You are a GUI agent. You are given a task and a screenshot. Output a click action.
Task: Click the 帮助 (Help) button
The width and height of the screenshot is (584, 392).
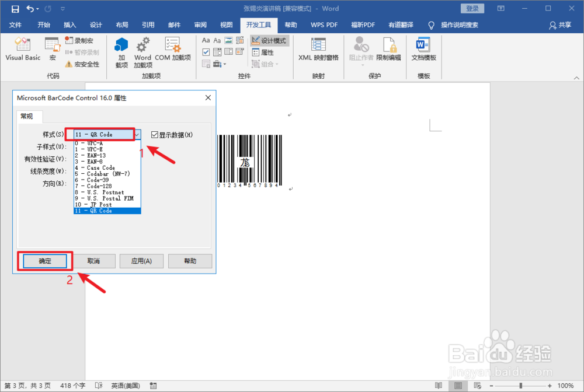tap(190, 261)
